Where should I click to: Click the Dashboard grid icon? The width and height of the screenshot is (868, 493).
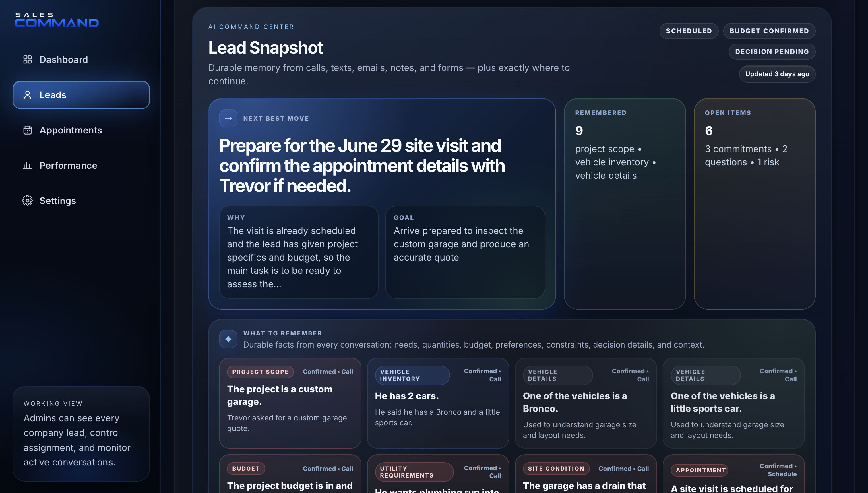28,60
